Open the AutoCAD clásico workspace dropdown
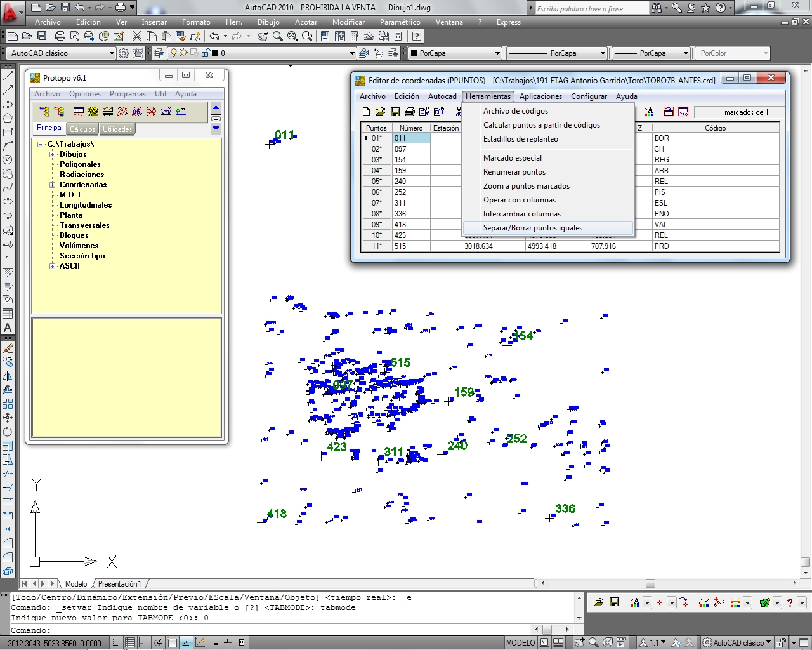The image size is (812, 650). click(x=61, y=53)
